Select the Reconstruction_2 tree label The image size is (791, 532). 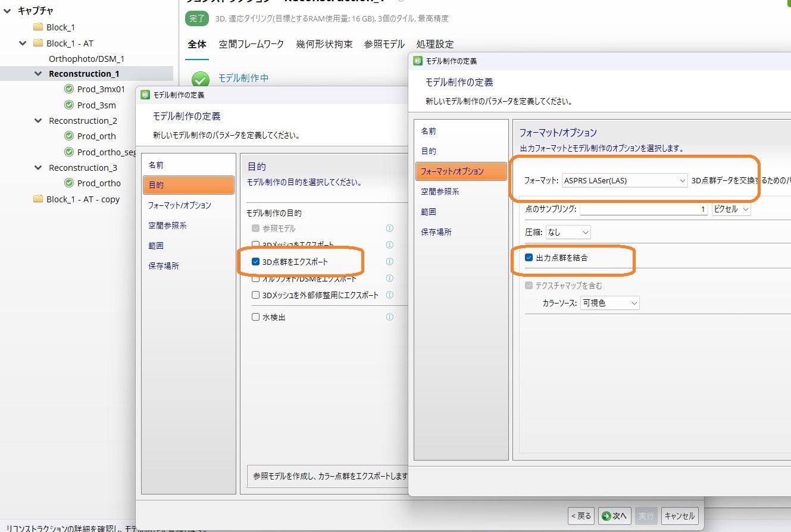pyautogui.click(x=83, y=121)
